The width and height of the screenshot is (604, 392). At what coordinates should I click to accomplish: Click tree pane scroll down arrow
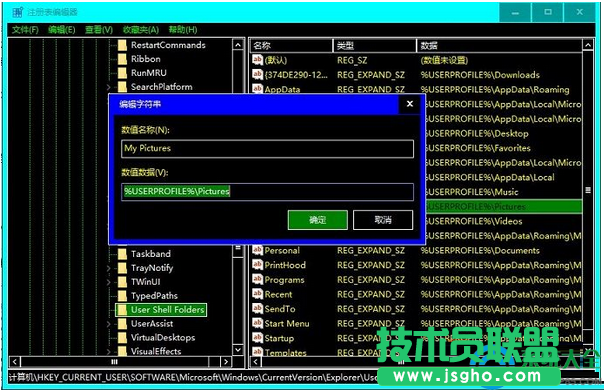click(238, 350)
